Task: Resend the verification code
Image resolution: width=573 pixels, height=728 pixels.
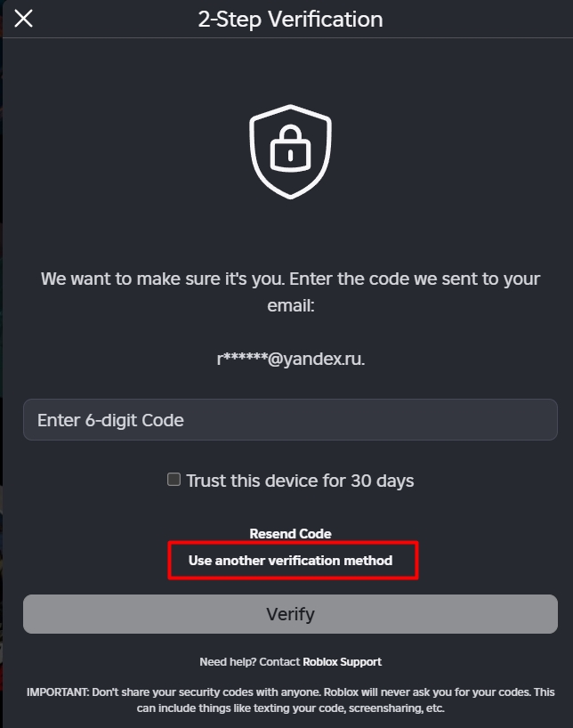Action: [x=290, y=534]
